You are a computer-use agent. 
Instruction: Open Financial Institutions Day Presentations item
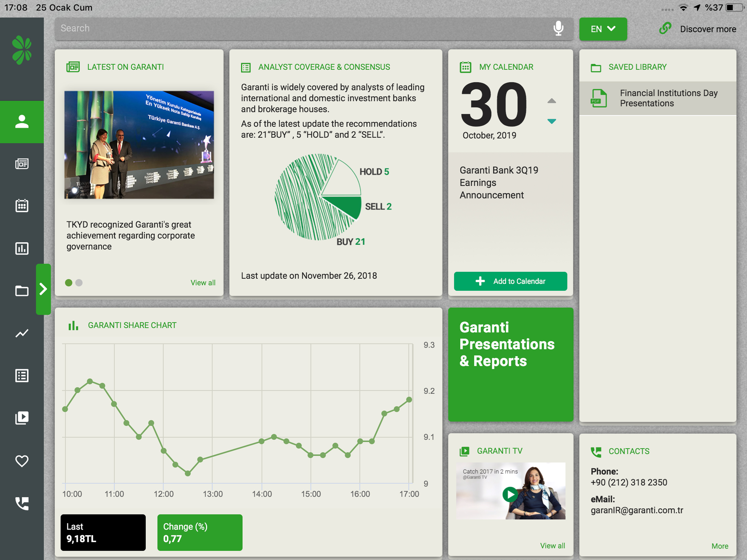tap(658, 98)
